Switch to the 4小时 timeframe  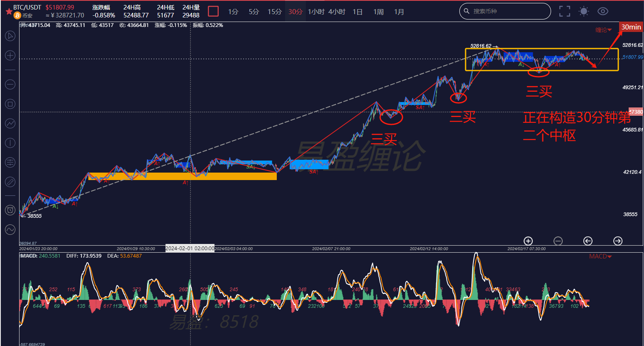[337, 12]
